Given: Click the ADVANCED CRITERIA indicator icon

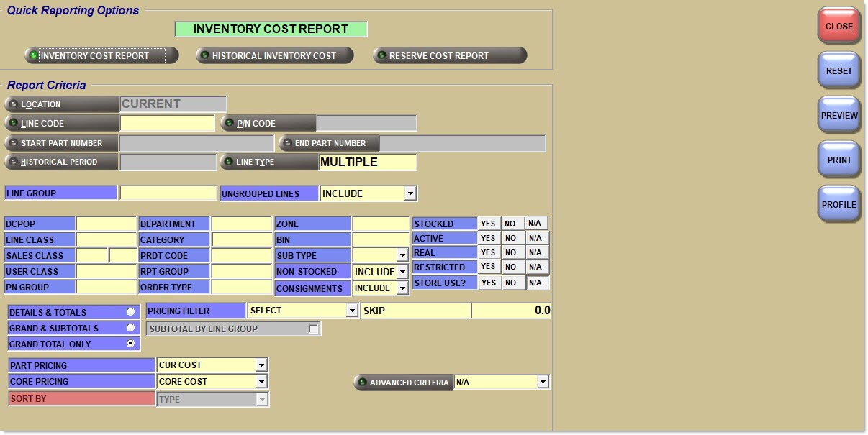Looking at the screenshot, I should coord(361,383).
